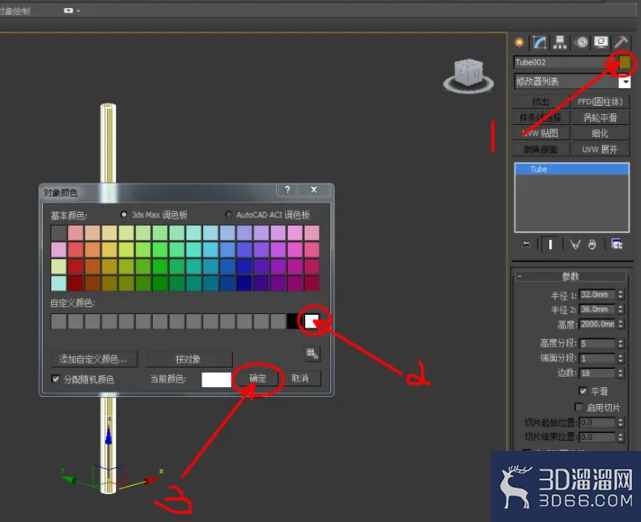Toggle Show End Result icon under stack

coord(550,244)
